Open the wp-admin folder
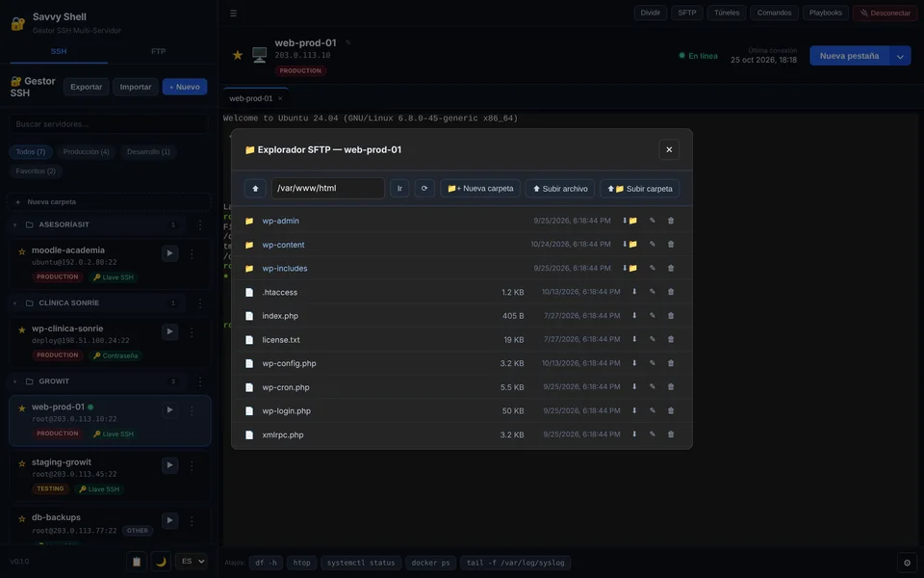 click(280, 221)
